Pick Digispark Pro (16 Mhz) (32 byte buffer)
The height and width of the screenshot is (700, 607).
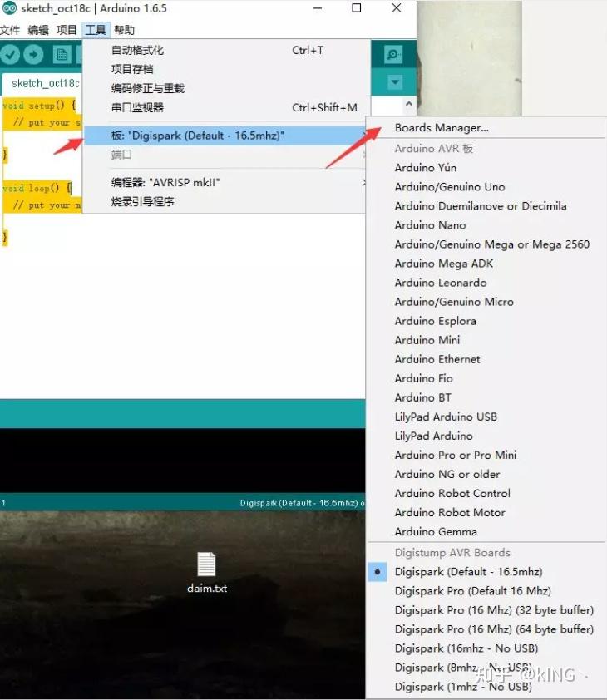click(x=486, y=611)
